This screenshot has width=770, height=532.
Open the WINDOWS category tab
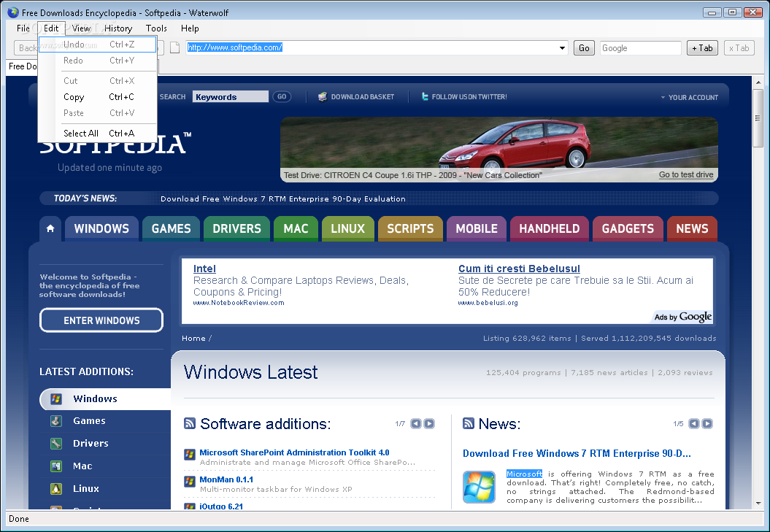(x=101, y=228)
